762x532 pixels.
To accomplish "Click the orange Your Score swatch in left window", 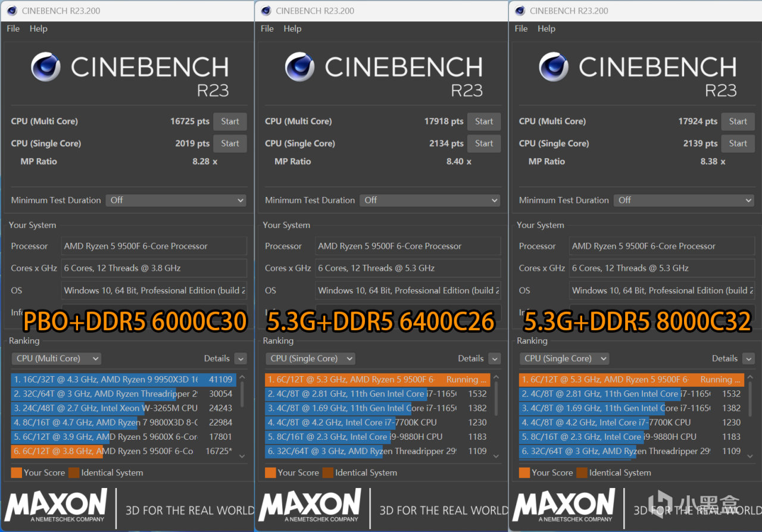I will [x=16, y=472].
